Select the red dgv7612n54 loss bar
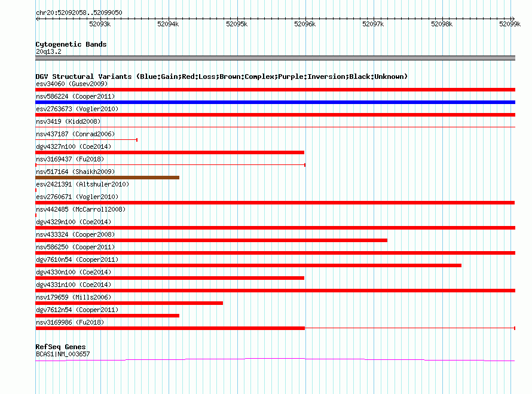 coord(107,316)
